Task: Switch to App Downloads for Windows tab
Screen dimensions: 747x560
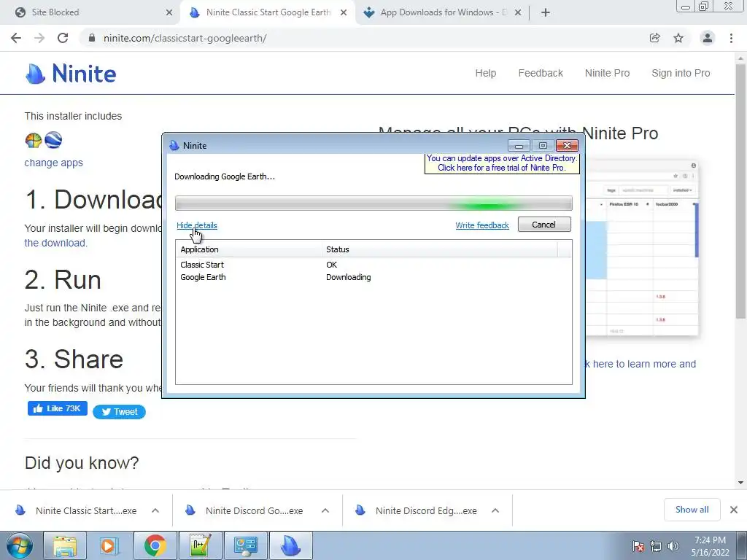Action: [443, 12]
